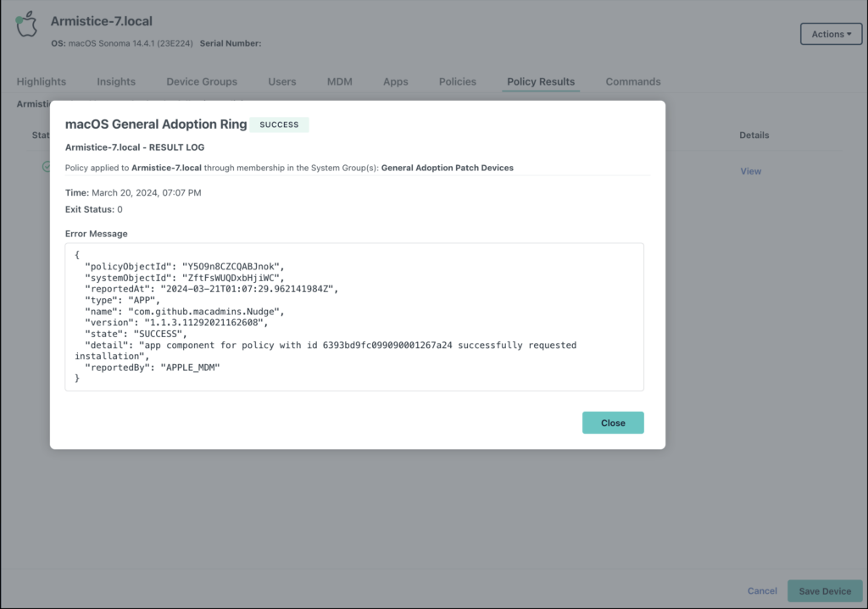Screen dimensions: 868x609
Task: Click the green success checkmark in Status column
Action: (x=48, y=167)
